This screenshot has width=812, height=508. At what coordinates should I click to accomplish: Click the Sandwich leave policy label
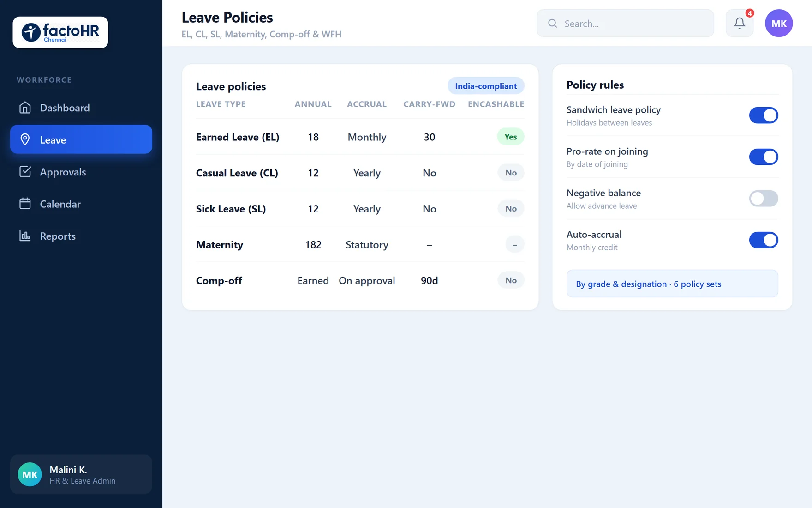(614, 110)
